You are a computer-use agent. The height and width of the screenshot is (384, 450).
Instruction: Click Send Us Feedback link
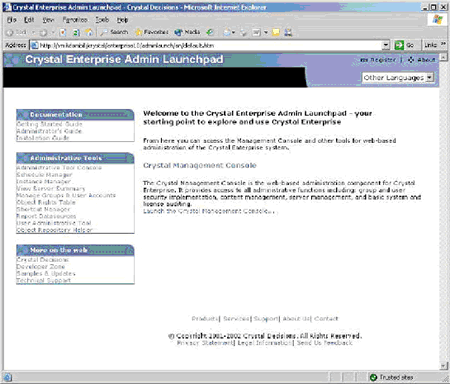coord(324,343)
